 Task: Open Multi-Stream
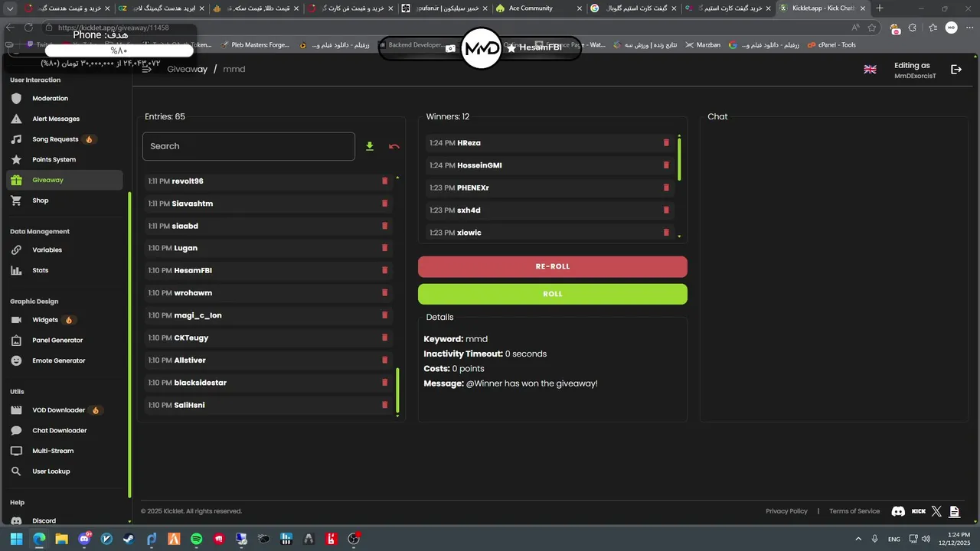click(64, 451)
